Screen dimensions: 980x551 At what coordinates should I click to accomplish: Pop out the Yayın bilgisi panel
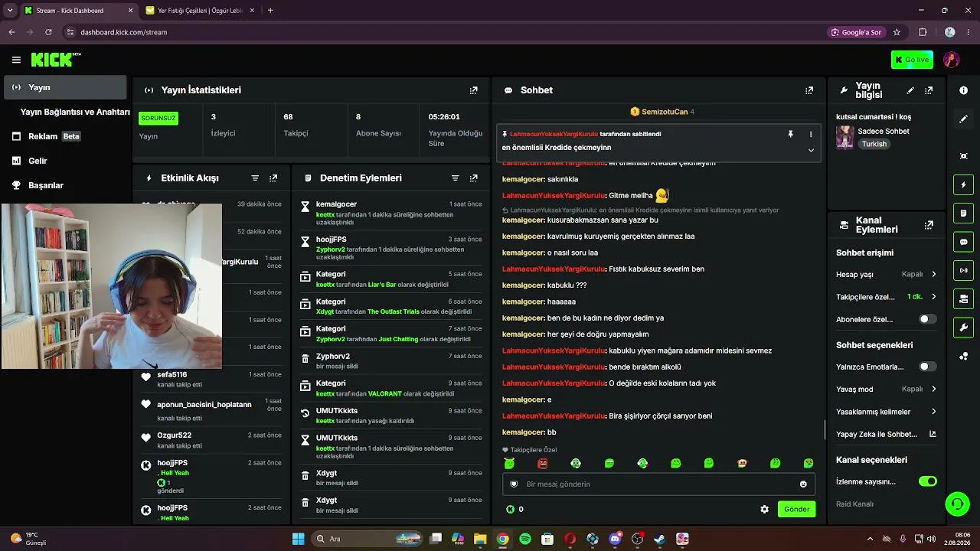pyautogui.click(x=929, y=90)
